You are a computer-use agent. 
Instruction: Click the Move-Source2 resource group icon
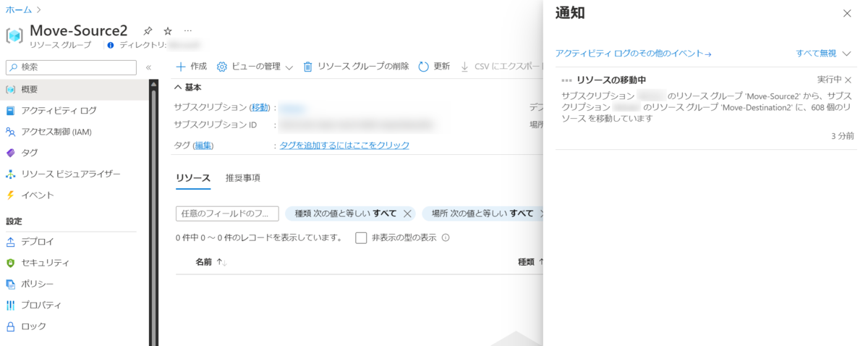(x=14, y=35)
